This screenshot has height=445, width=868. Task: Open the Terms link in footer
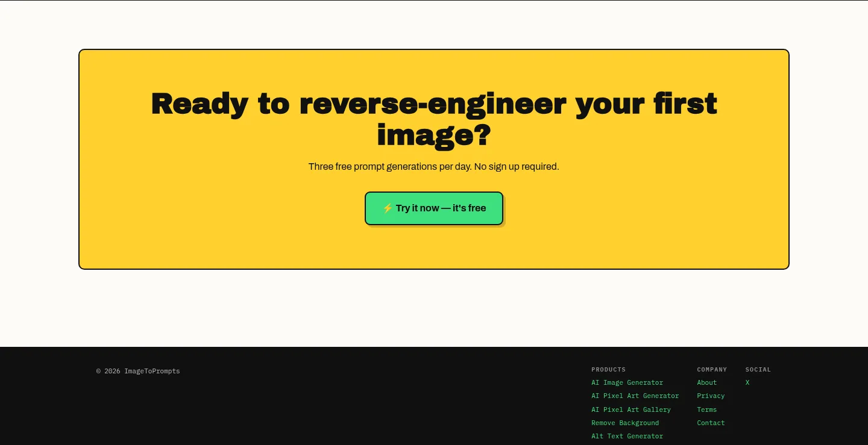point(707,409)
